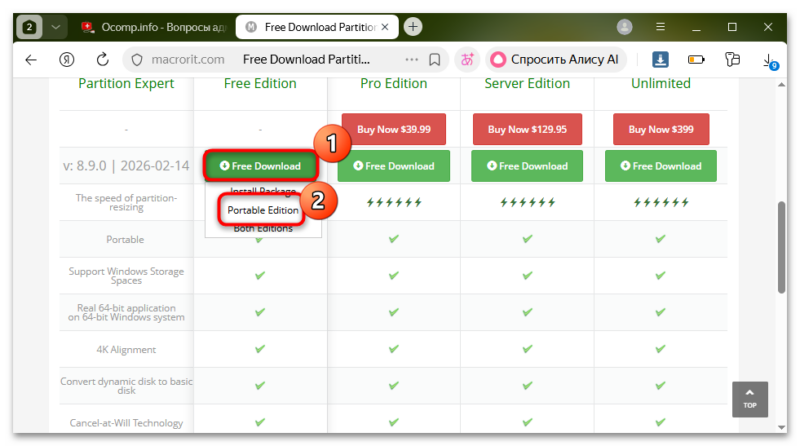Reload the page with the refresh icon
The height and width of the screenshot is (446, 800).
point(103,60)
